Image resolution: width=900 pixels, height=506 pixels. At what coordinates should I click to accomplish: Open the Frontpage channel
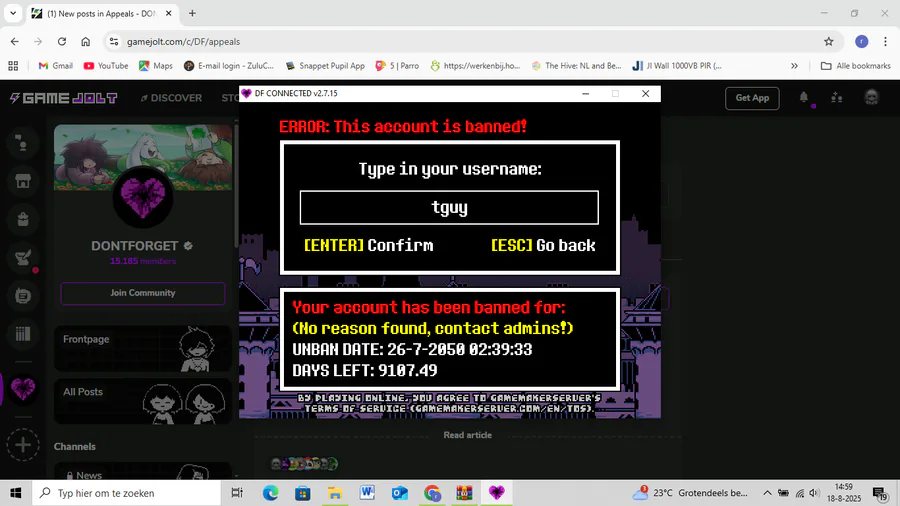tap(143, 348)
